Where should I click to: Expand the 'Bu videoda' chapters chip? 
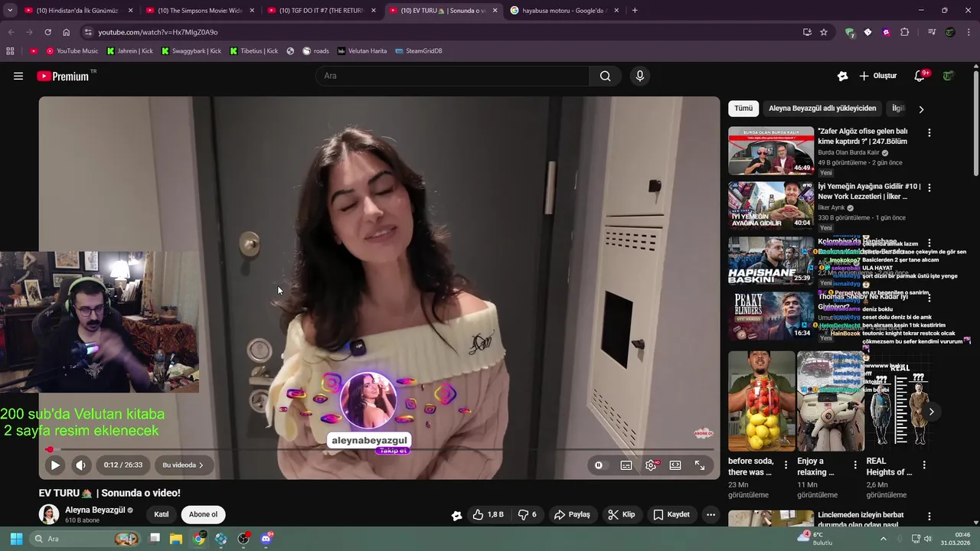(x=183, y=465)
